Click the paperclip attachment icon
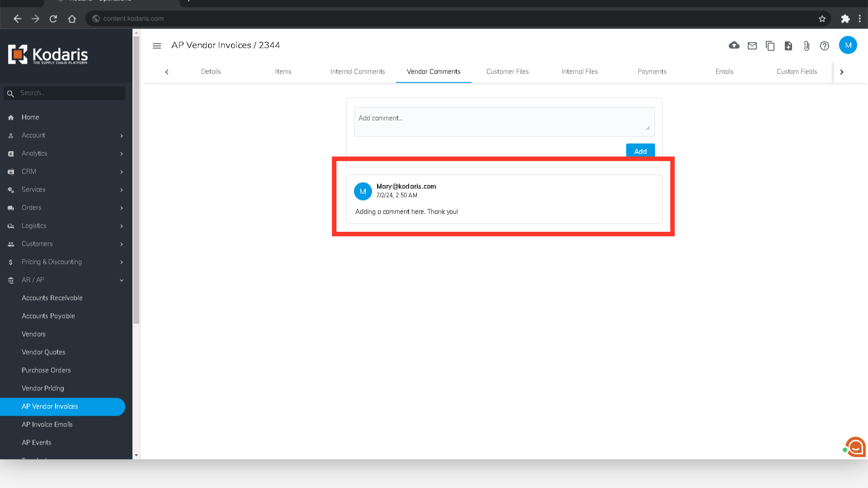868x488 pixels. [x=806, y=46]
